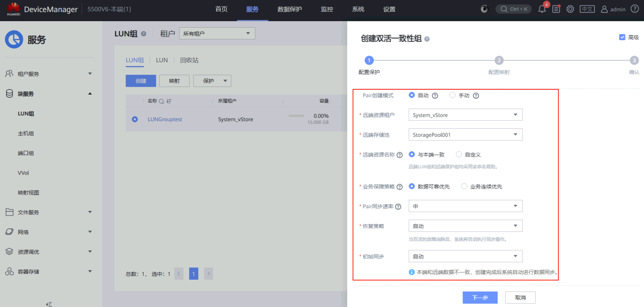Collapse the left sidebar navigation
Viewport: 644px width, 307px height.
tap(49, 304)
